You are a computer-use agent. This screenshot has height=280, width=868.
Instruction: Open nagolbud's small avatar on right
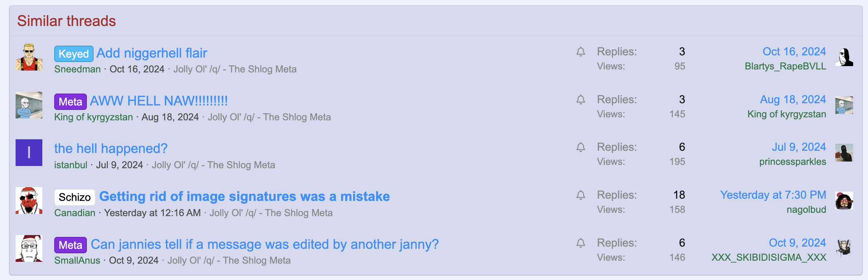pyautogui.click(x=844, y=201)
